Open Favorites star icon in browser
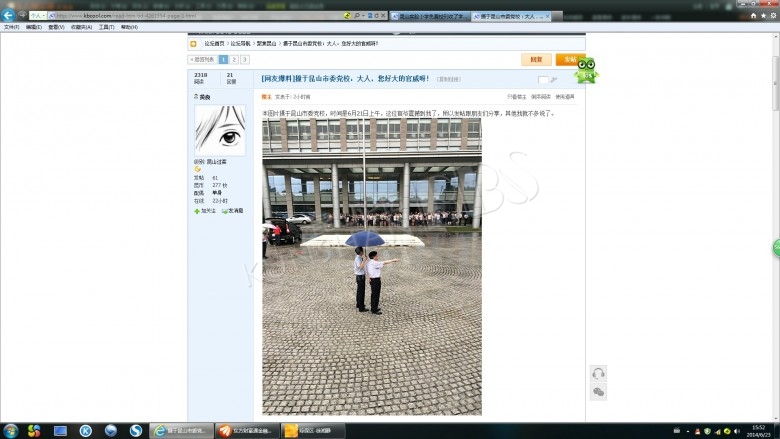780x439 pixels. pyautogui.click(x=764, y=16)
